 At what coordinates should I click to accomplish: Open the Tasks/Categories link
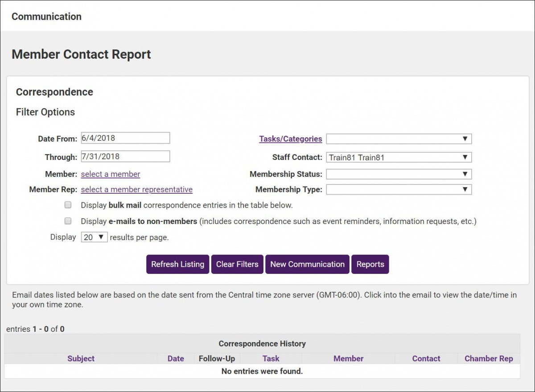(290, 139)
